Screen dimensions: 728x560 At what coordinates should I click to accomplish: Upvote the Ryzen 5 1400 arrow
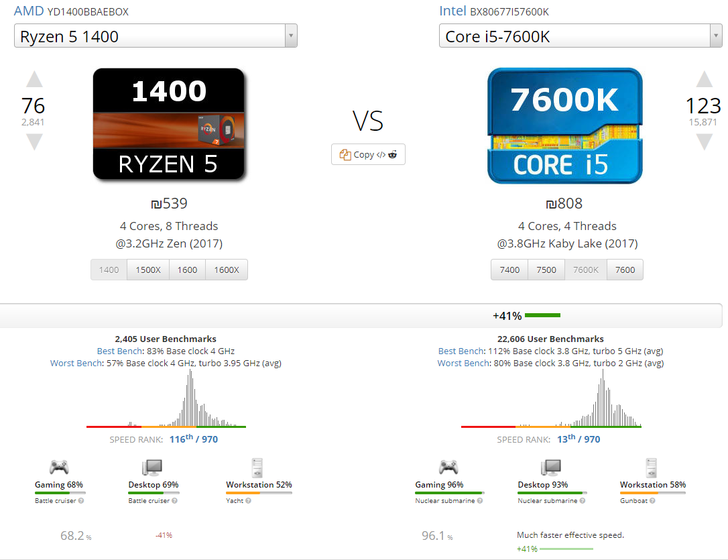(34, 79)
